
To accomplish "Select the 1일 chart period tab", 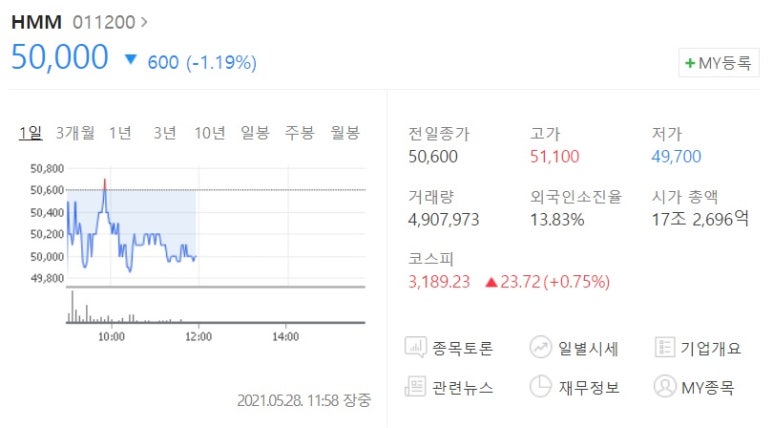I will tap(31, 133).
